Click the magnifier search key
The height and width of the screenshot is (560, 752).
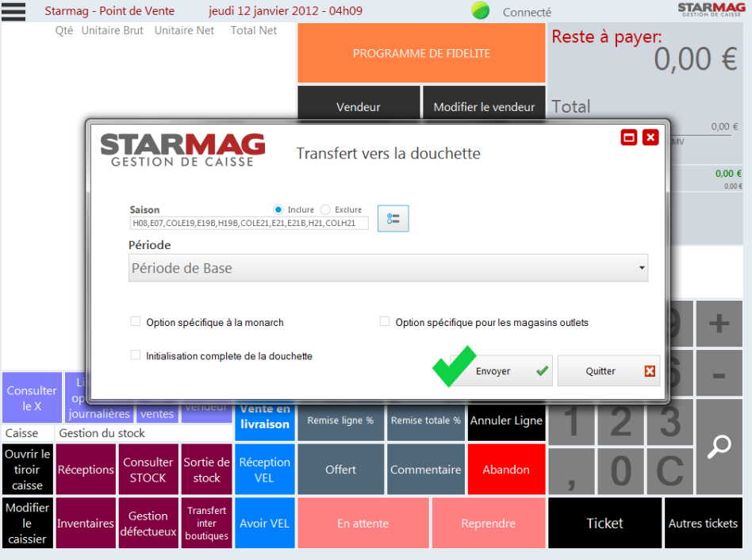[719, 447]
